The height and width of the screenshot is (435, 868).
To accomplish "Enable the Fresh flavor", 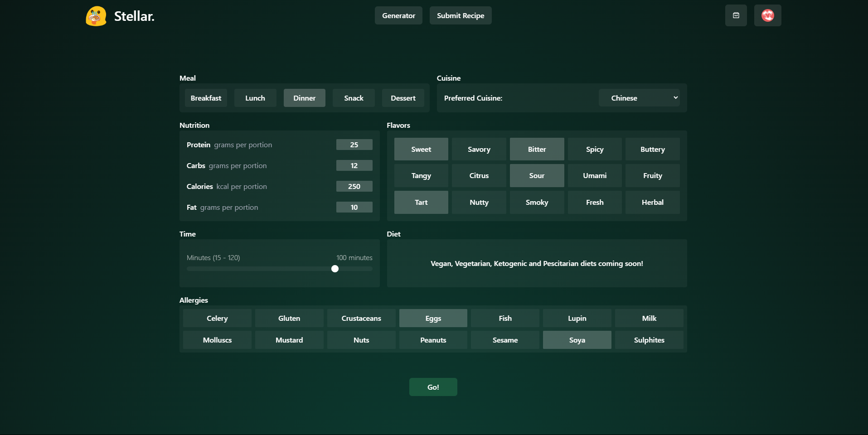I will click(595, 202).
